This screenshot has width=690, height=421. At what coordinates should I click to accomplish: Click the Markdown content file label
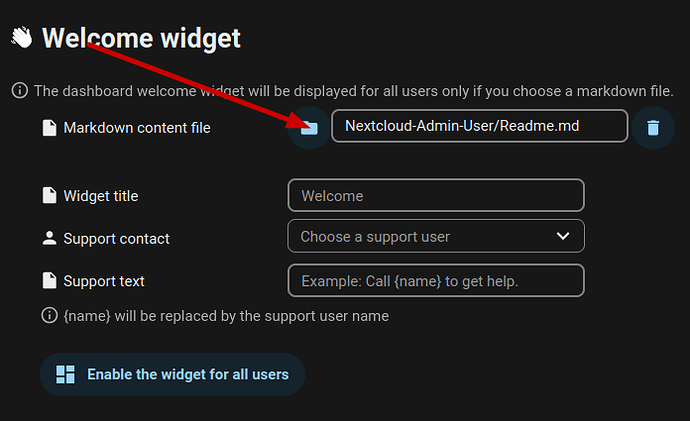(x=137, y=128)
